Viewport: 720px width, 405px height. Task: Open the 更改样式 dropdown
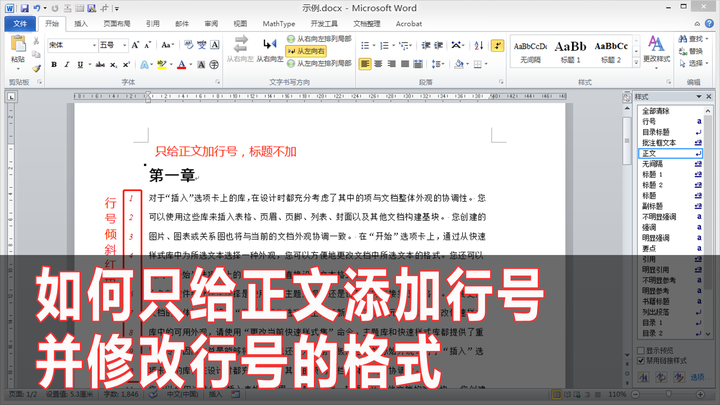(657, 53)
